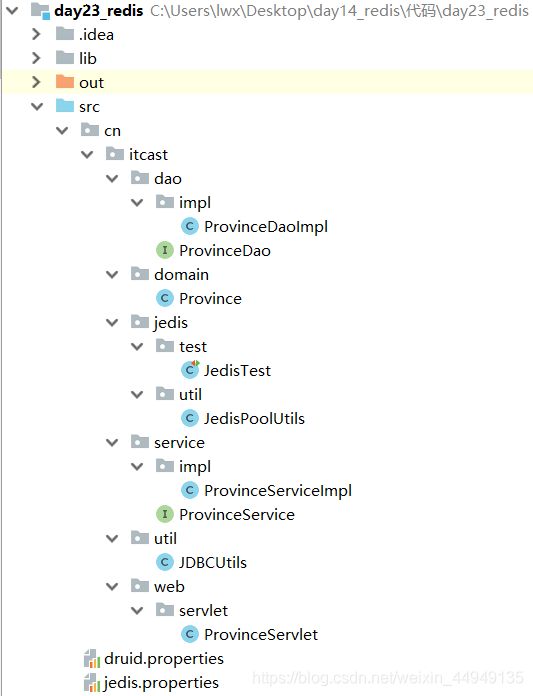The width and height of the screenshot is (533, 696).
Task: Select the Province domain class
Action: (210, 298)
